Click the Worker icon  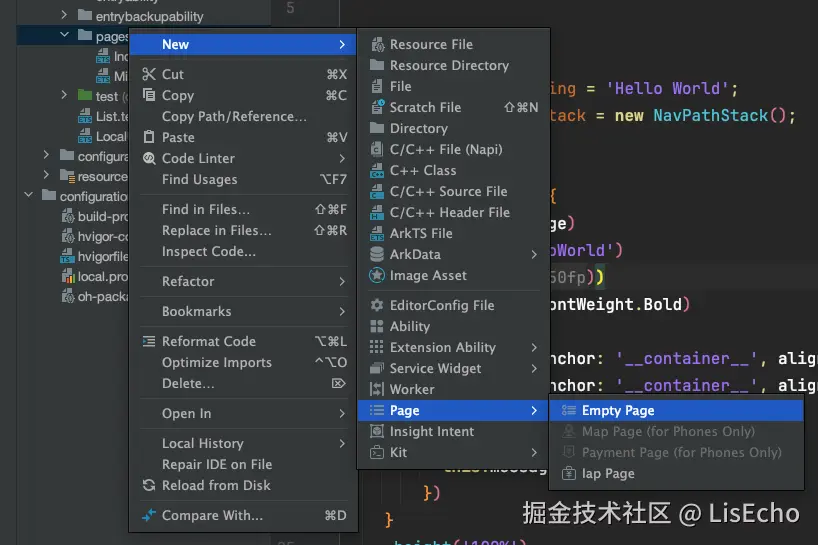point(377,390)
